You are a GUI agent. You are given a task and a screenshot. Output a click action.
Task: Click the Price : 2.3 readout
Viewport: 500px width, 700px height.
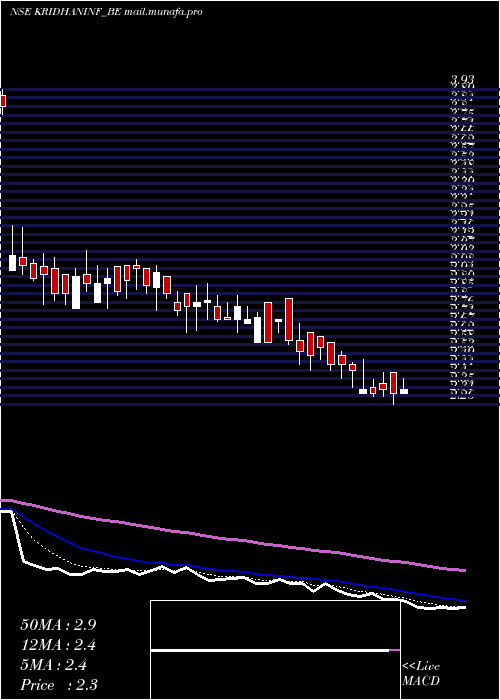(x=59, y=685)
